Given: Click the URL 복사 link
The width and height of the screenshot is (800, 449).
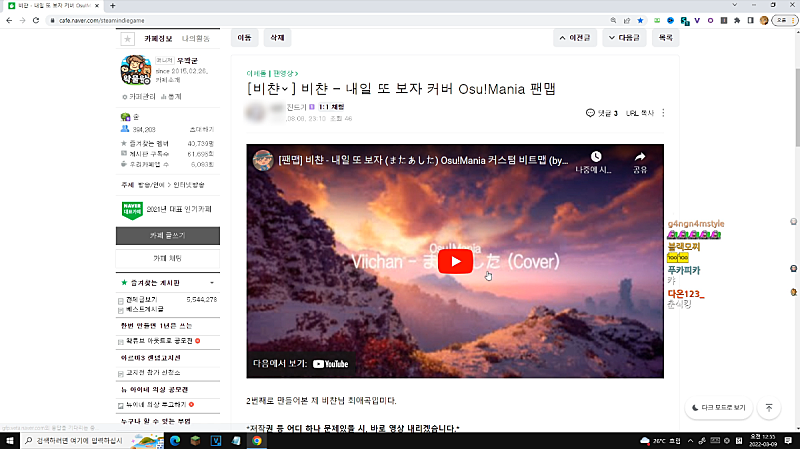Looking at the screenshot, I should click(x=640, y=113).
